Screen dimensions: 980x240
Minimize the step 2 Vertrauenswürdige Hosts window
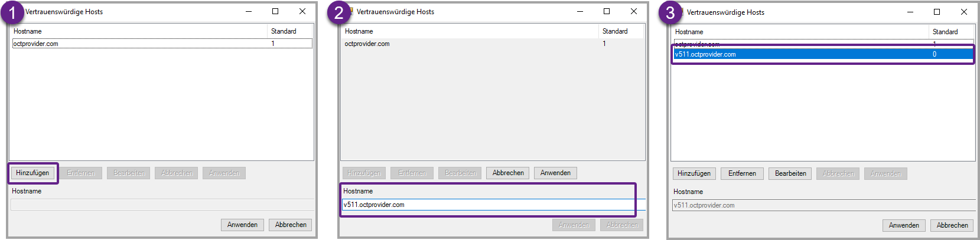click(x=579, y=11)
